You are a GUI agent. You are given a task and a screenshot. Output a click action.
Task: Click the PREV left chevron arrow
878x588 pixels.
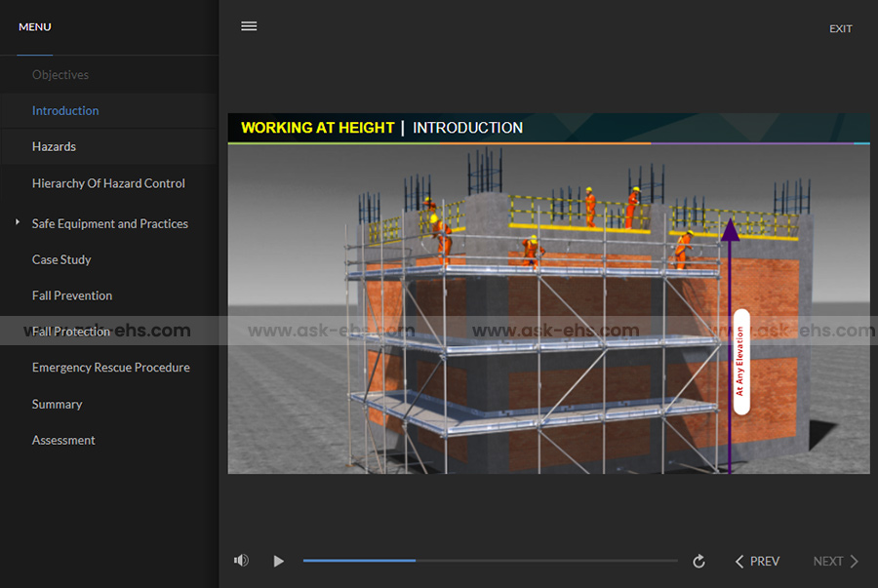click(x=739, y=562)
